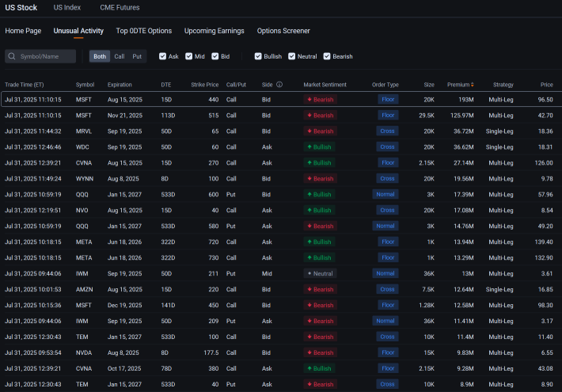Click the DTE column header

point(166,85)
